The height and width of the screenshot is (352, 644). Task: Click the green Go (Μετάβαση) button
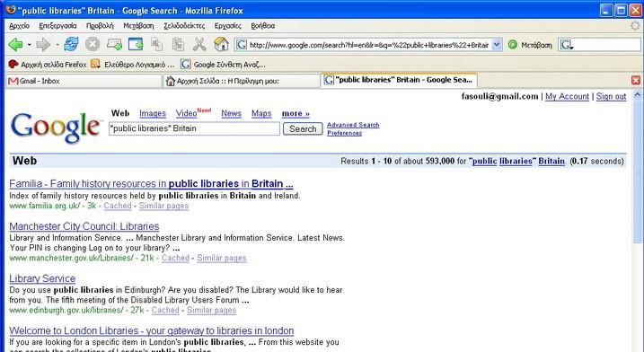[530, 45]
